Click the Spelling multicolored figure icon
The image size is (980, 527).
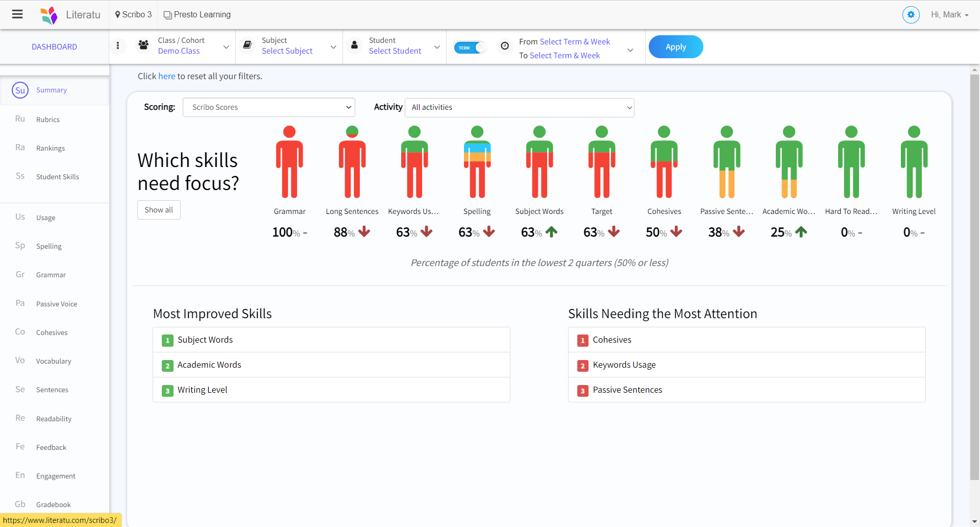click(477, 162)
